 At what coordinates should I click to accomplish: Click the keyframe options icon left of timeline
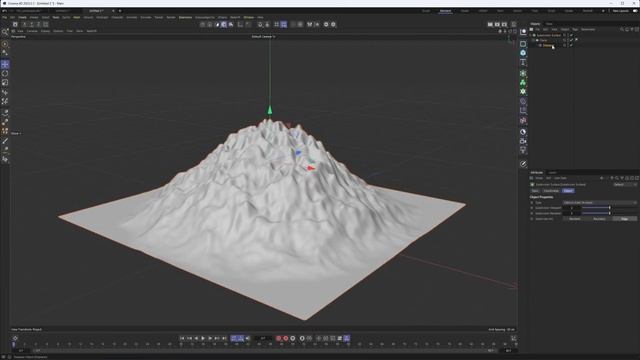(15, 338)
